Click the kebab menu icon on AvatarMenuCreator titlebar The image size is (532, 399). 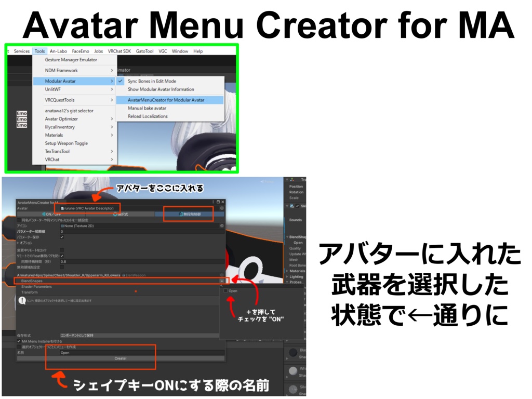212,201
